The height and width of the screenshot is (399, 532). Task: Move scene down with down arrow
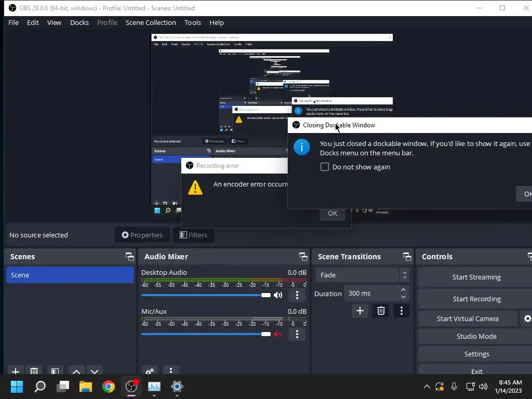coord(95,371)
